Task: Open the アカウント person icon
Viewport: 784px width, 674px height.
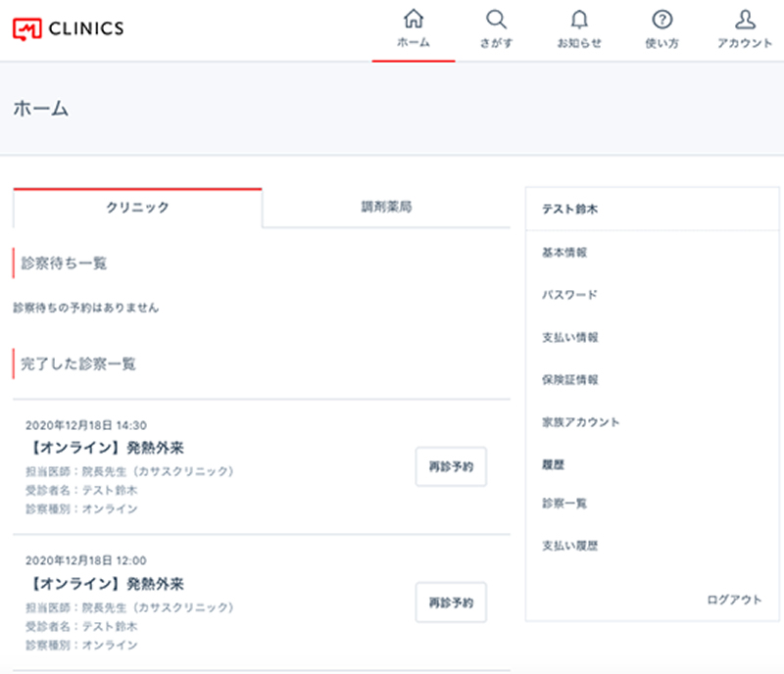Action: (x=745, y=20)
